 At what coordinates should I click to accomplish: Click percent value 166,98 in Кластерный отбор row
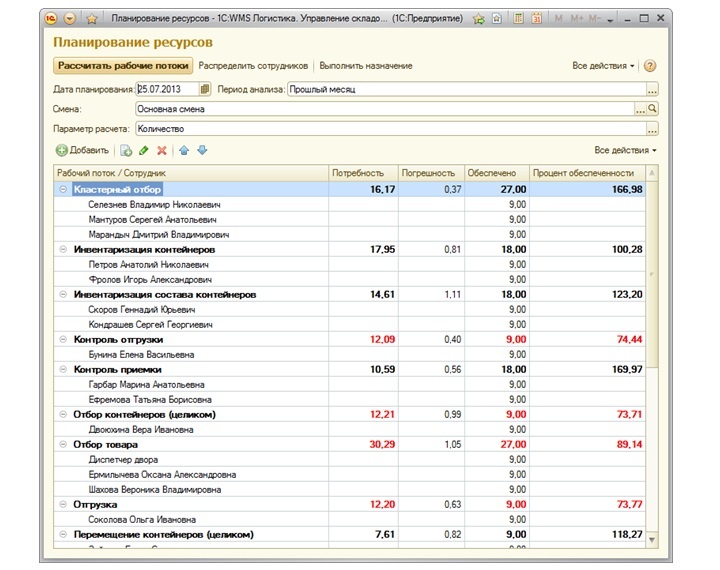tap(627, 189)
